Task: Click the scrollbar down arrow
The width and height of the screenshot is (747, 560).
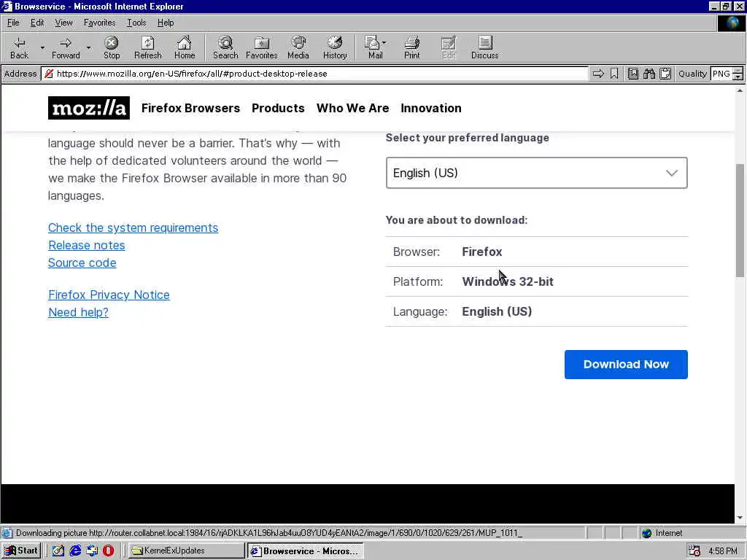Action: click(740, 518)
